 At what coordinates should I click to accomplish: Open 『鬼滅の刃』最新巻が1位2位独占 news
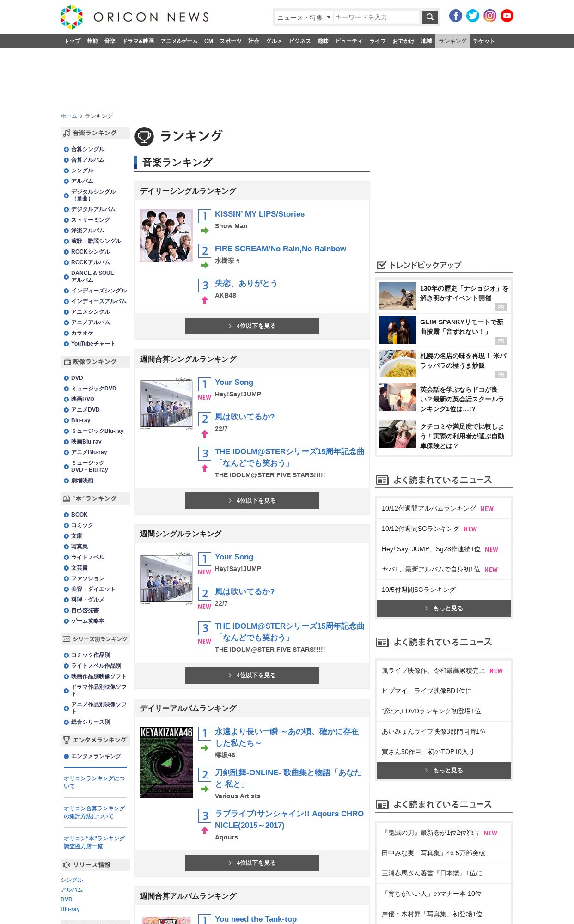tap(431, 833)
